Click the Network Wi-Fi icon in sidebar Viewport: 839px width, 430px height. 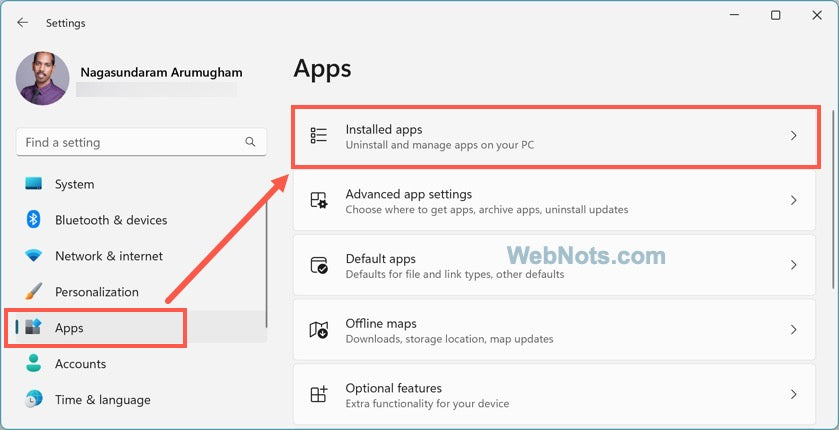(34, 256)
